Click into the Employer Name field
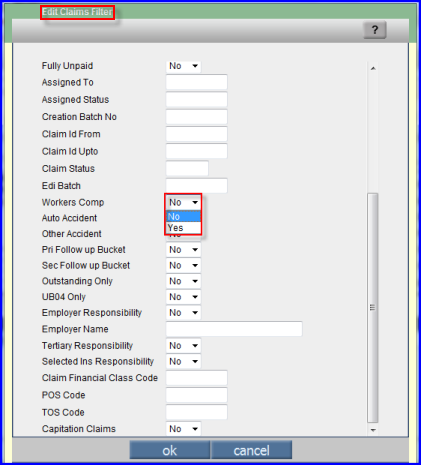421x465 pixels. [234, 329]
